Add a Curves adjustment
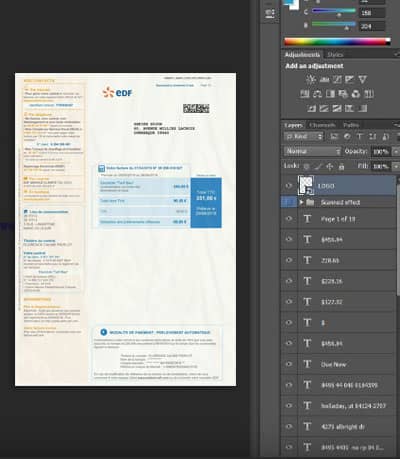Image resolution: width=400 pixels, height=459 pixels. tap(337, 79)
